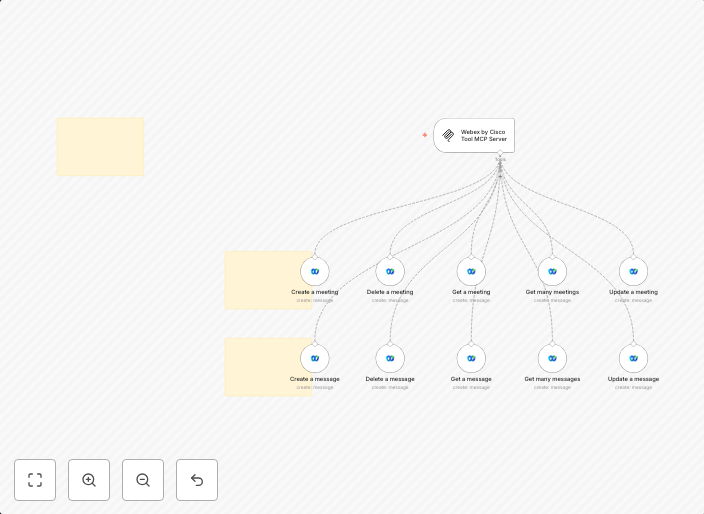Click the red trigger indicator beside MCP Server
This screenshot has width=704, height=514.
pos(425,135)
